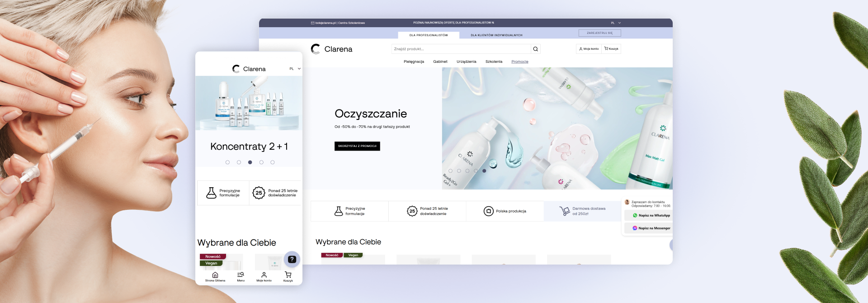The height and width of the screenshot is (303, 868).
Task: Tap the Strona Główna home icon on mobile
Action: click(x=215, y=275)
